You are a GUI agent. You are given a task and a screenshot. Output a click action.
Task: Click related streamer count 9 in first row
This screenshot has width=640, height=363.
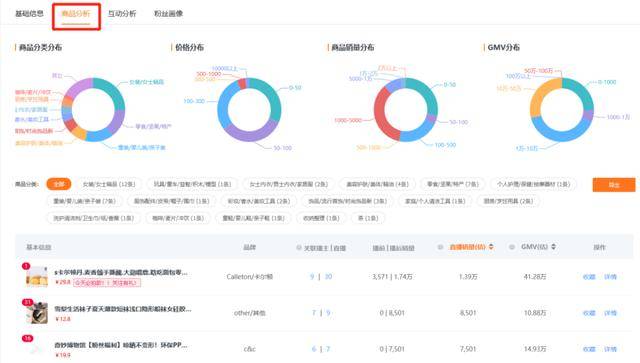click(312, 276)
